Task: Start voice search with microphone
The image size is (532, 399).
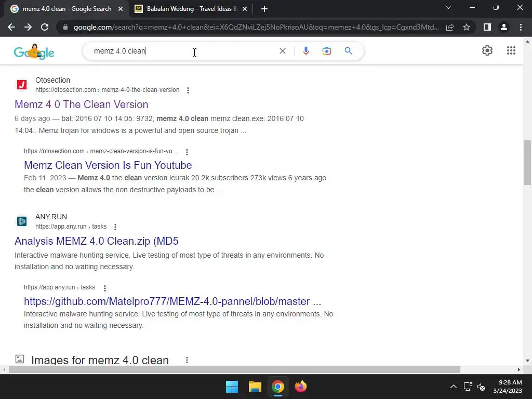Action: 305,51
